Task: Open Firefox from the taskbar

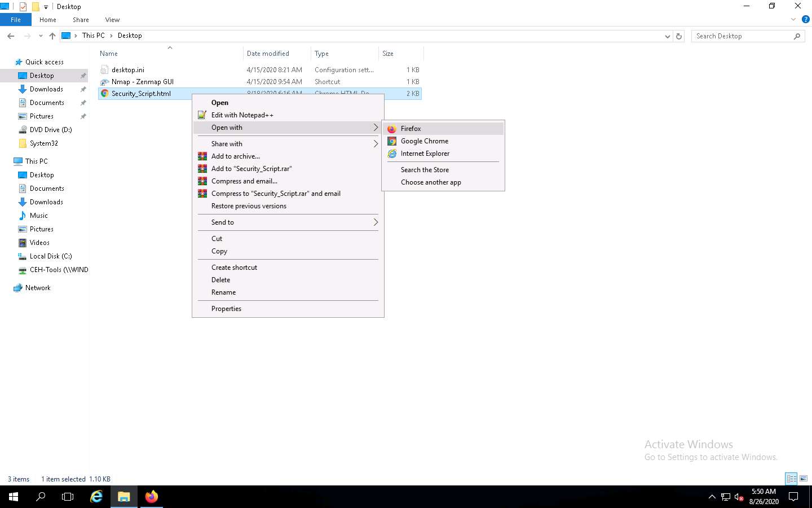Action: click(151, 497)
